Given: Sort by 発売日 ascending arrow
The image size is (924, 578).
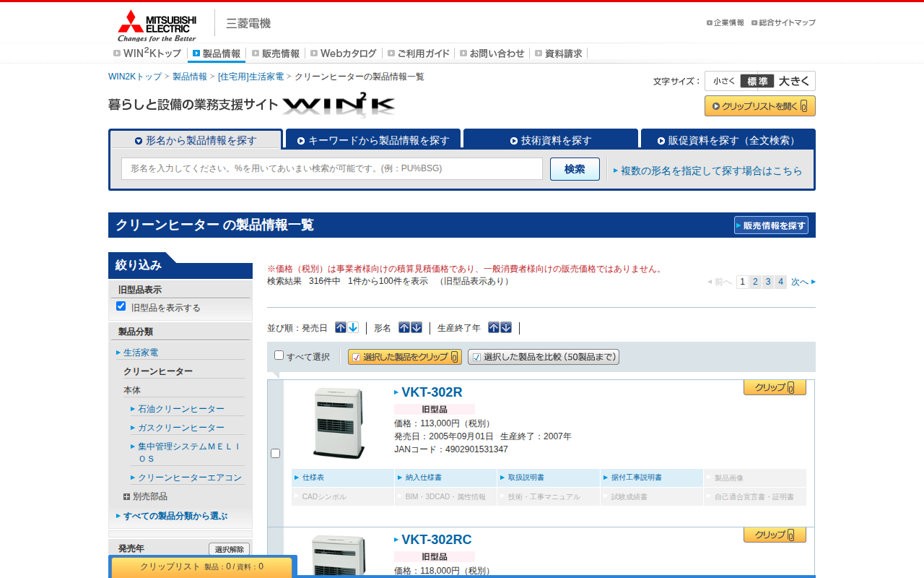Looking at the screenshot, I should tap(341, 327).
